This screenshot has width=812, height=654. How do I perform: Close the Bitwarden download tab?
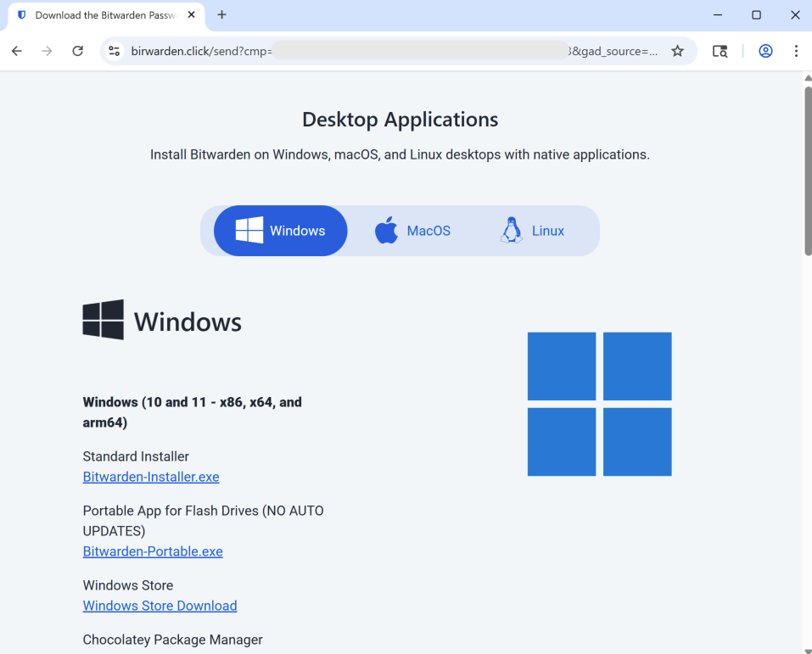pos(192,15)
